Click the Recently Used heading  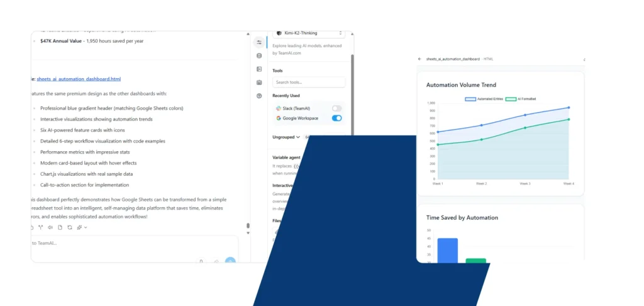click(286, 96)
